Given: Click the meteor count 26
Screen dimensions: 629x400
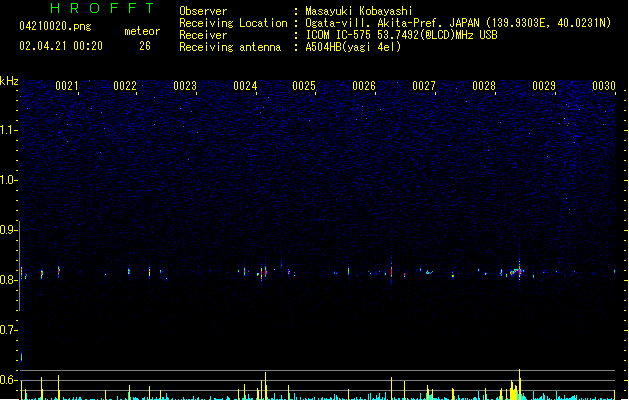Looking at the screenshot, I should point(145,46).
